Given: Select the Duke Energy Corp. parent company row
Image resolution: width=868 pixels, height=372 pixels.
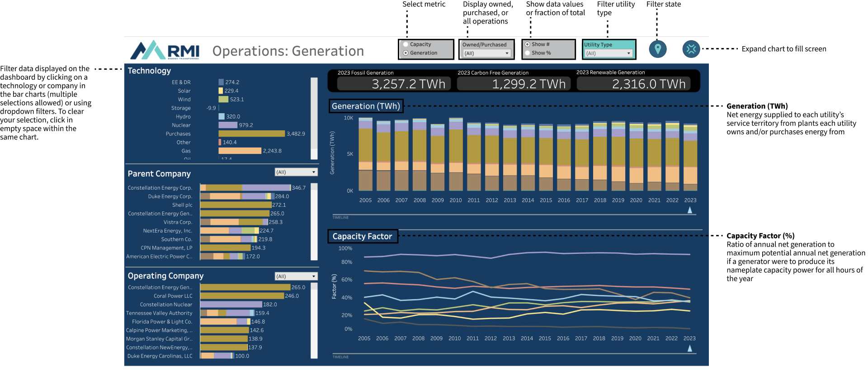Looking at the screenshot, I should [x=170, y=196].
